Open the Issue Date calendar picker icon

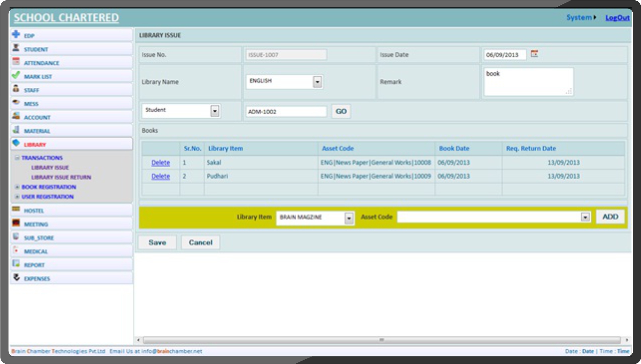click(534, 54)
